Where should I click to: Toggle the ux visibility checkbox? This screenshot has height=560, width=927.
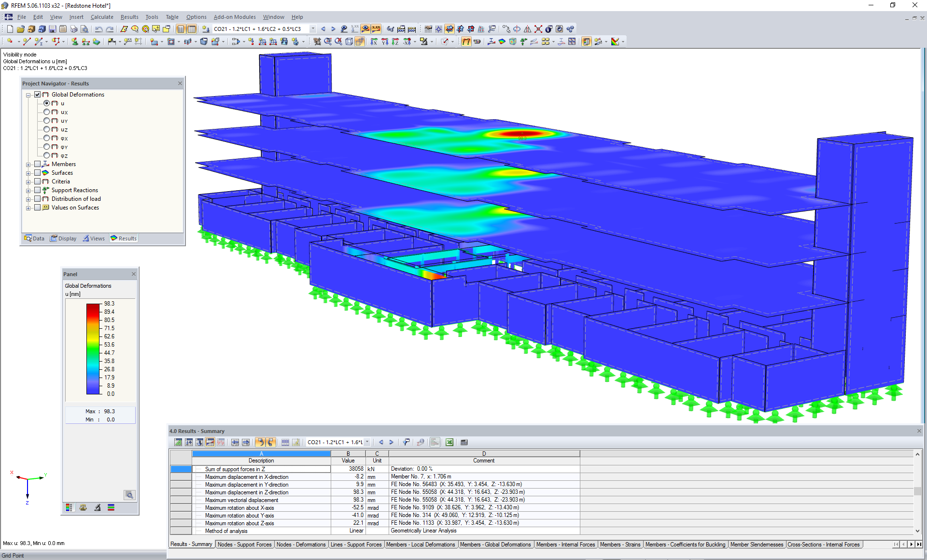(x=54, y=111)
